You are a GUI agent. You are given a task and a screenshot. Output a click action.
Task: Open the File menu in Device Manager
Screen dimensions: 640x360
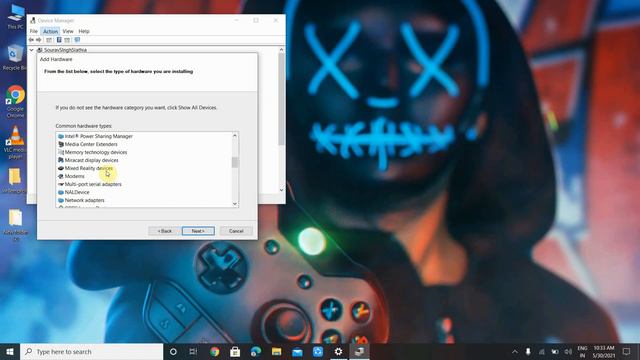(33, 31)
